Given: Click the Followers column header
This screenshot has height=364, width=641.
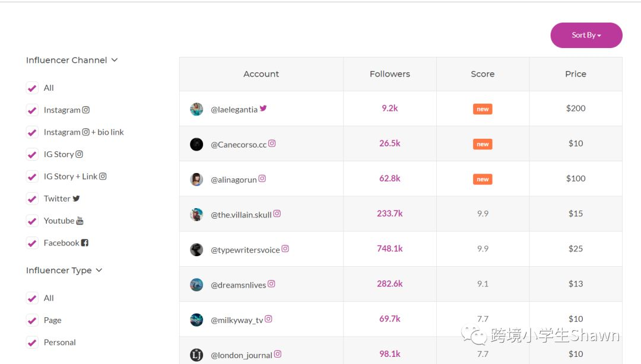Looking at the screenshot, I should pyautogui.click(x=389, y=74).
